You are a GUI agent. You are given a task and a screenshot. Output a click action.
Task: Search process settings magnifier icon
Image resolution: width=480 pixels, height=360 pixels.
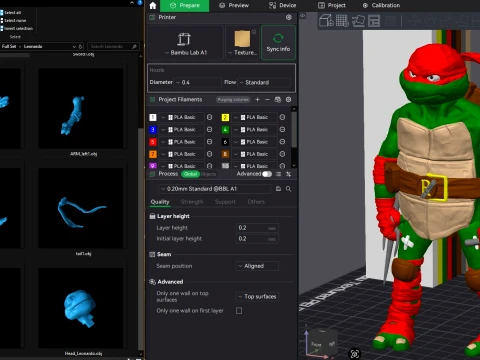[289, 189]
